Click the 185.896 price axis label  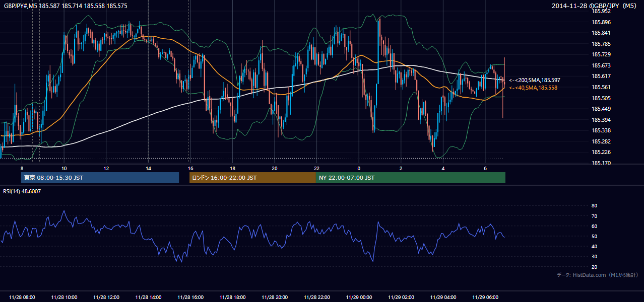coord(601,22)
